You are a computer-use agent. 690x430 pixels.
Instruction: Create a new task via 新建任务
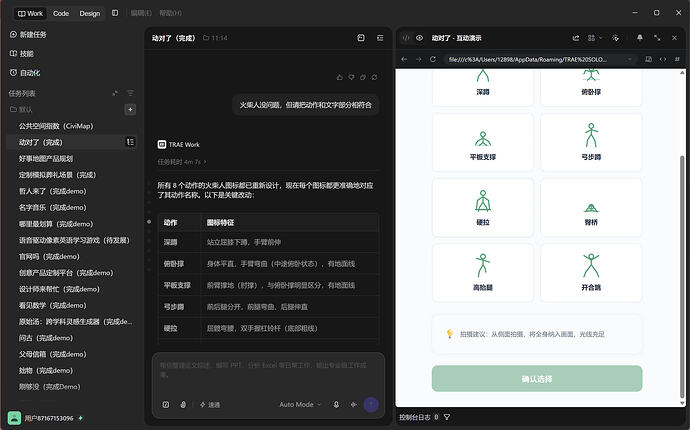[x=28, y=34]
